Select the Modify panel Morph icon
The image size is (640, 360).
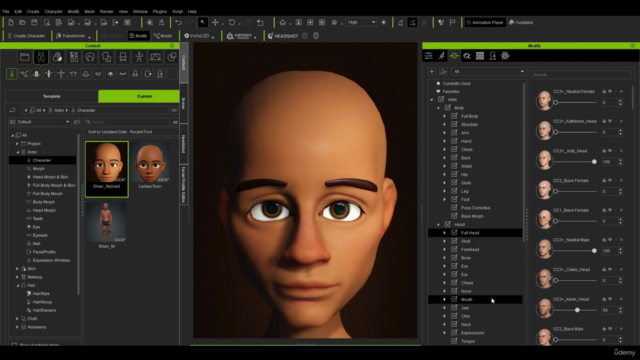[x=454, y=56]
